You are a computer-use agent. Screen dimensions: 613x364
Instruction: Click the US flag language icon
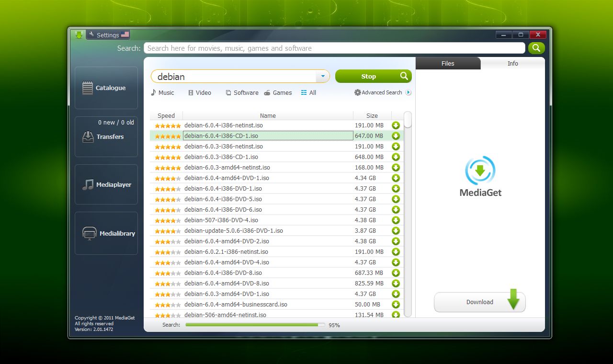[x=125, y=34]
